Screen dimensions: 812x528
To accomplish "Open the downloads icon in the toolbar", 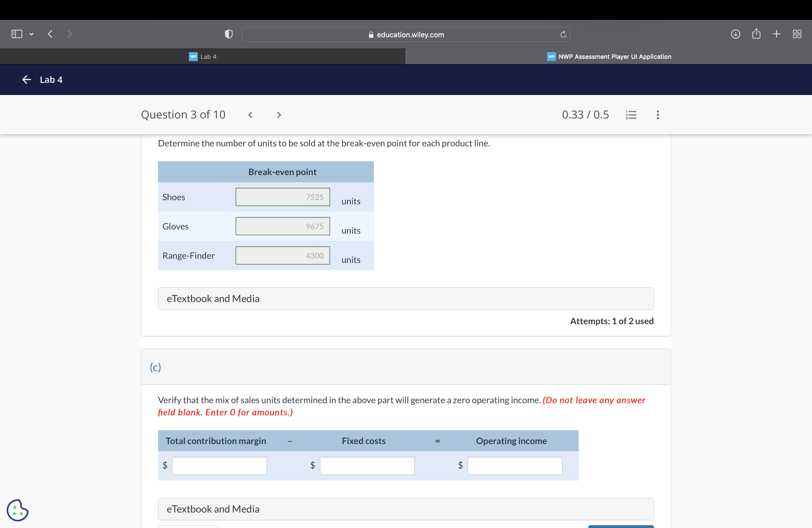I will (x=735, y=34).
